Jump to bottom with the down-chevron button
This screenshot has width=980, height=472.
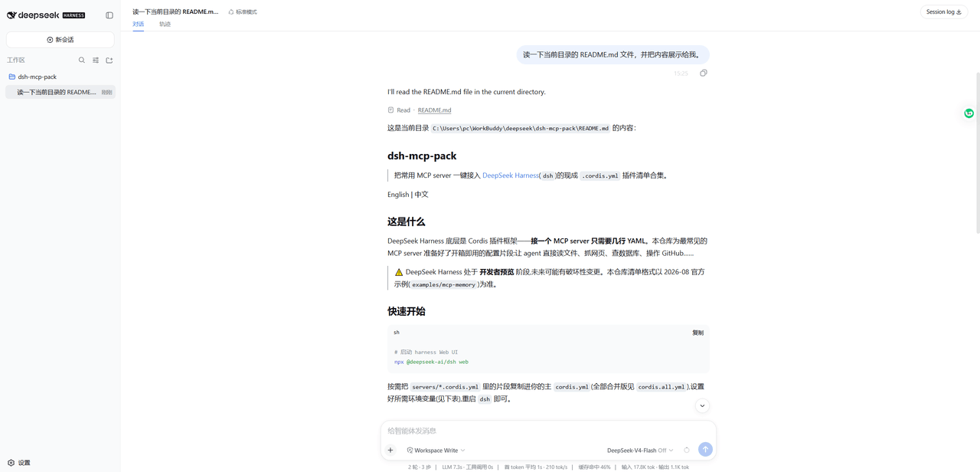point(702,406)
